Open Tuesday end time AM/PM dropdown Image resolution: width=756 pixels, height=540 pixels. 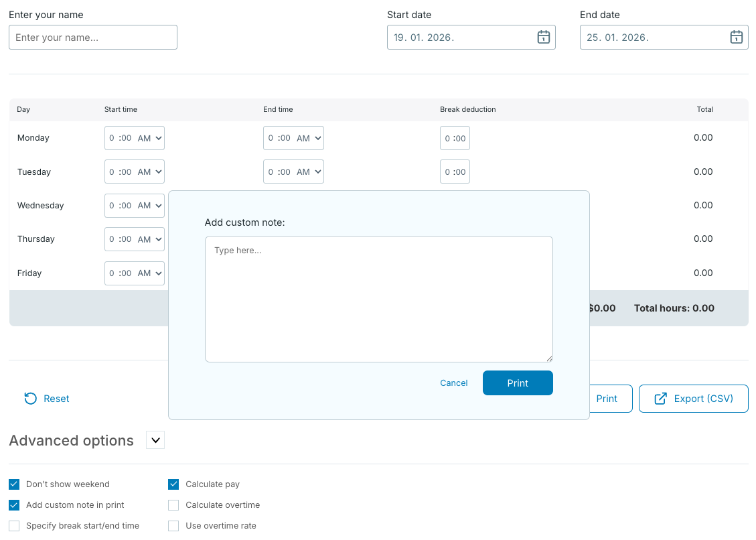point(309,172)
